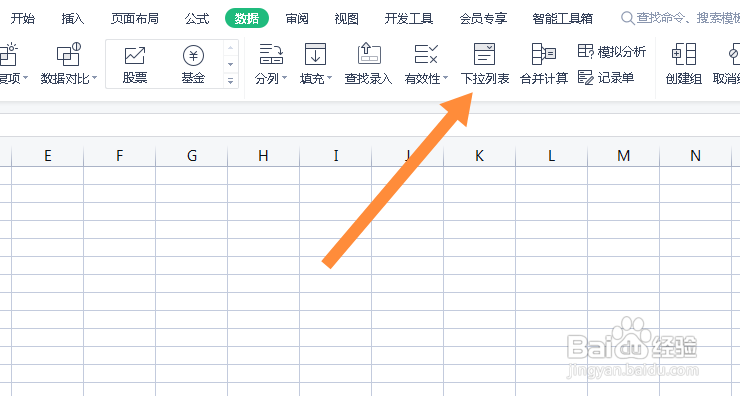The height and width of the screenshot is (396, 740).
Task: Select column L header
Action: 551,155
